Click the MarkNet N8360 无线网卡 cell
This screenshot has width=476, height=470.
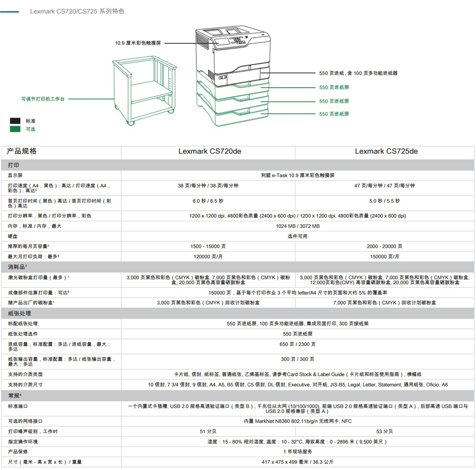(298, 421)
